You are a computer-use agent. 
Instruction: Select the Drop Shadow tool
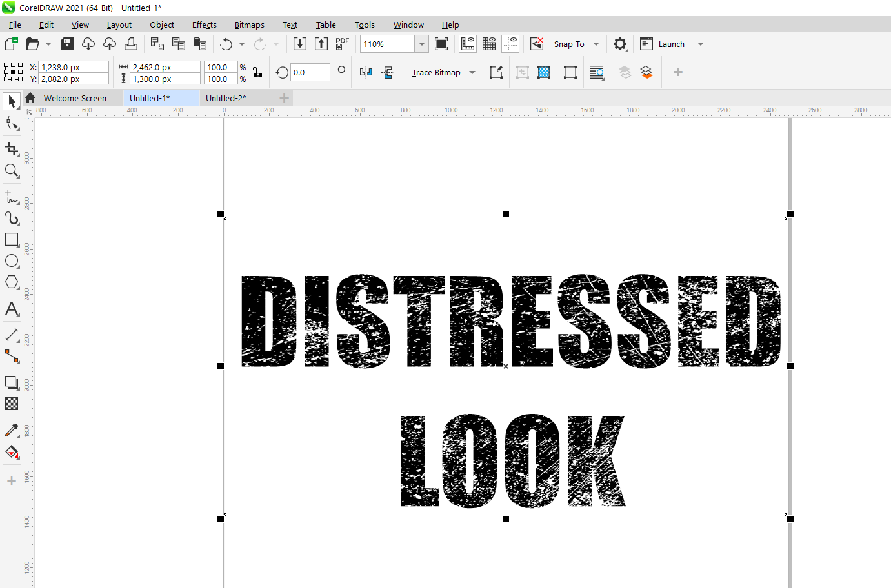[12, 382]
